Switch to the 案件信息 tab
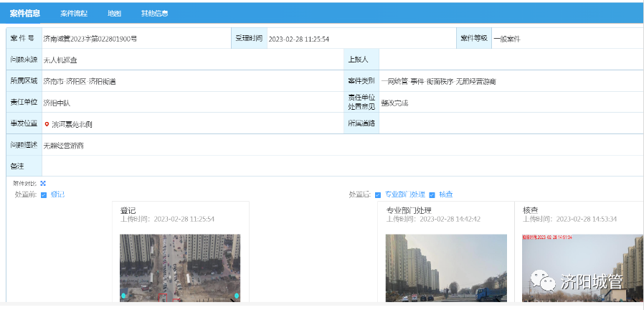The width and height of the screenshot is (644, 310). 25,14
